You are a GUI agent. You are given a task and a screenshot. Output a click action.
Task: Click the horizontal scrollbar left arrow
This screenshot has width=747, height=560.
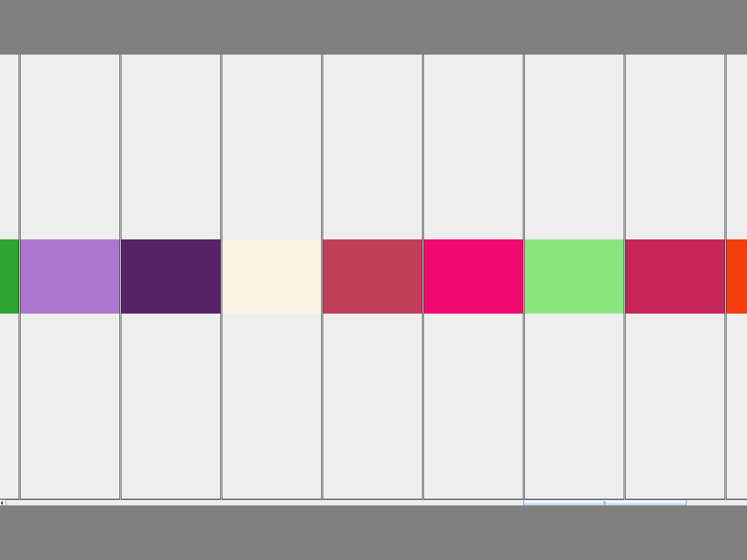pos(2,503)
